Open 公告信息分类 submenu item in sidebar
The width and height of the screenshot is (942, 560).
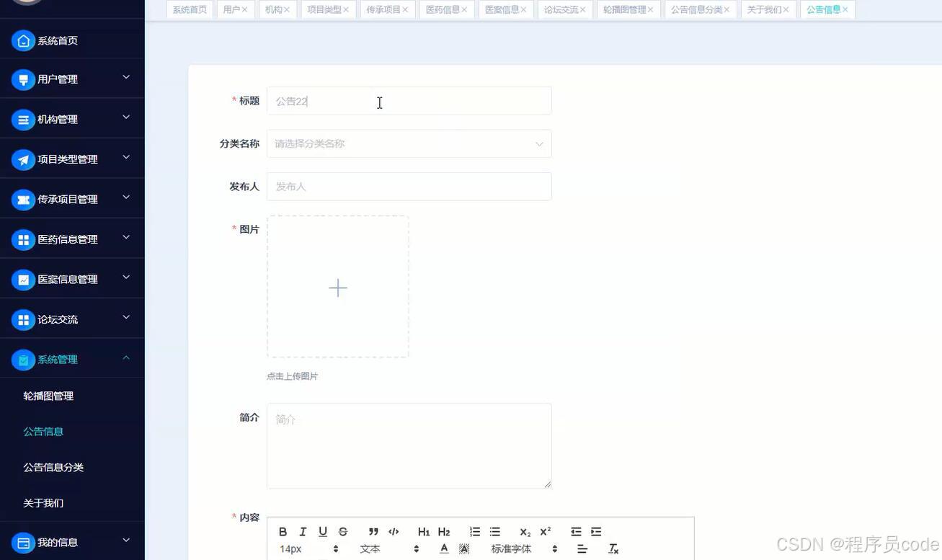coord(72,467)
